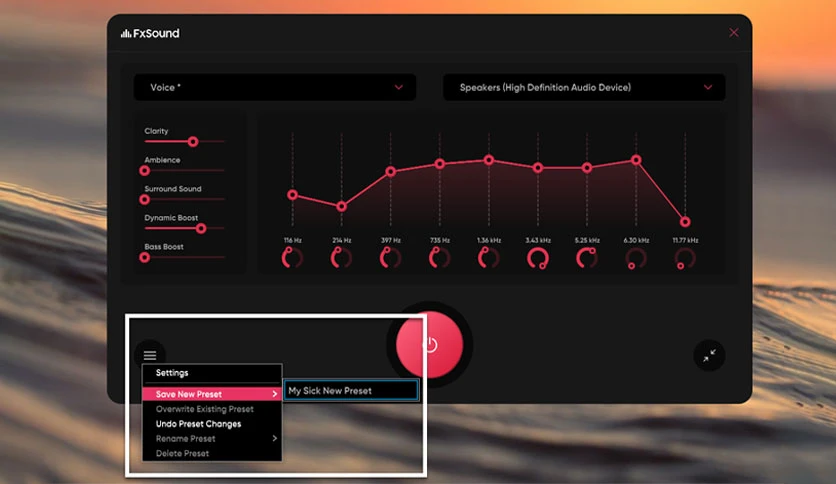The image size is (836, 484).
Task: Click the 116 Hz EQ band point
Action: (x=292, y=195)
